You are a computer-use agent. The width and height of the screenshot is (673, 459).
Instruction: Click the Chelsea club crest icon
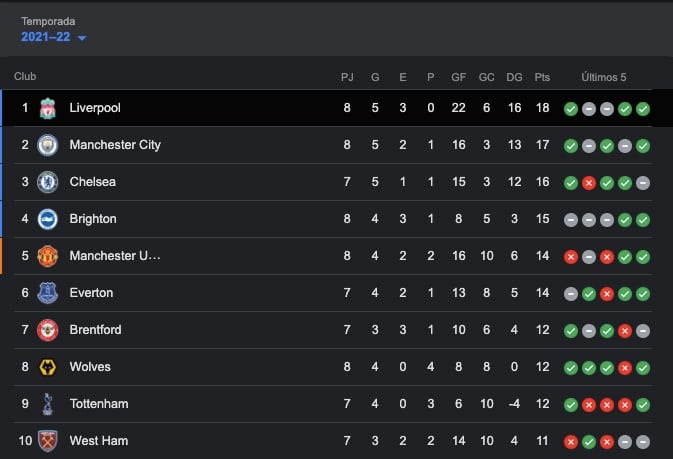[x=47, y=182]
